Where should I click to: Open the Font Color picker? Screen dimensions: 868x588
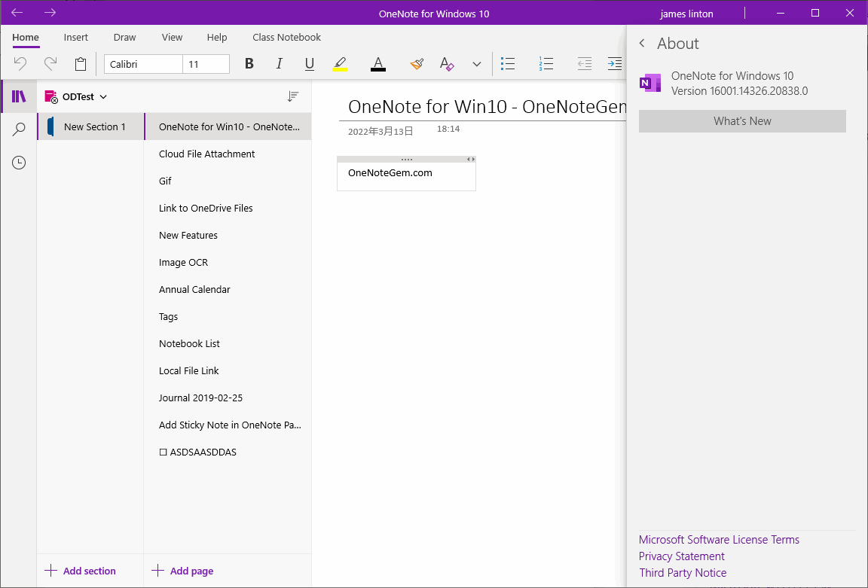coord(377,64)
